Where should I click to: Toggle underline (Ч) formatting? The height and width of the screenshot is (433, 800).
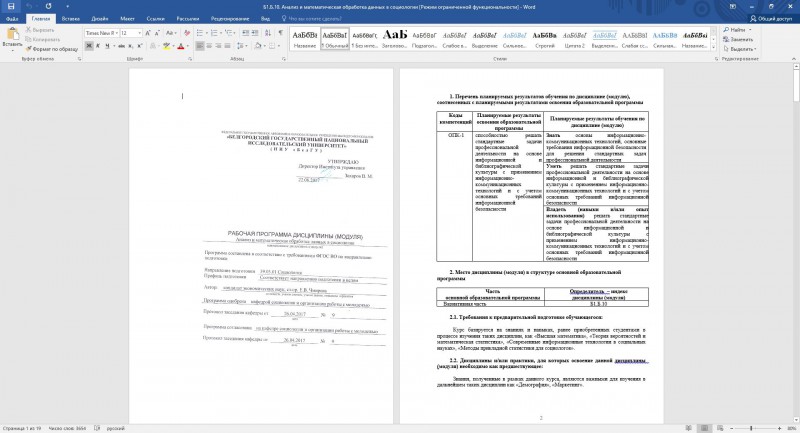click(x=107, y=46)
